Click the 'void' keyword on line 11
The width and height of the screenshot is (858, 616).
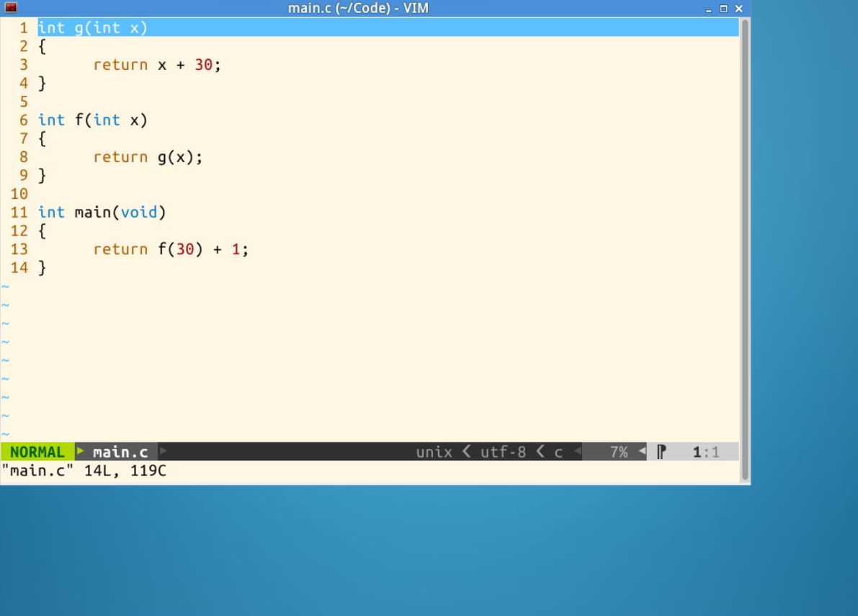point(139,212)
